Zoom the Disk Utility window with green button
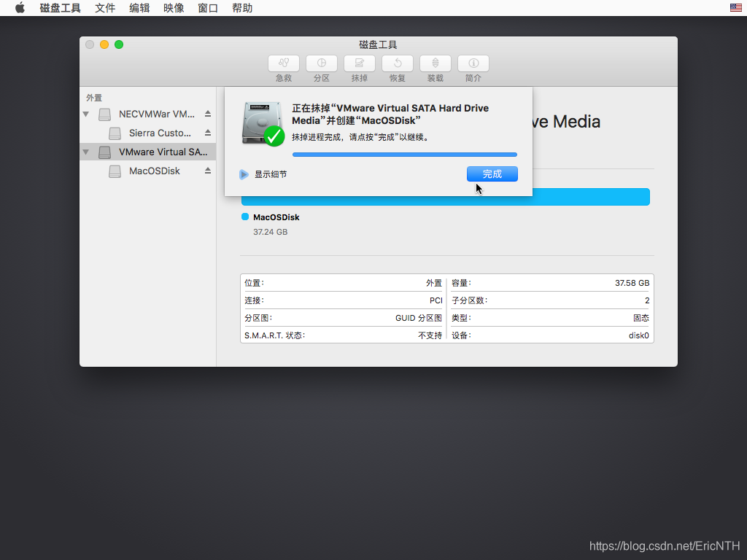The width and height of the screenshot is (747, 560). 119,44
